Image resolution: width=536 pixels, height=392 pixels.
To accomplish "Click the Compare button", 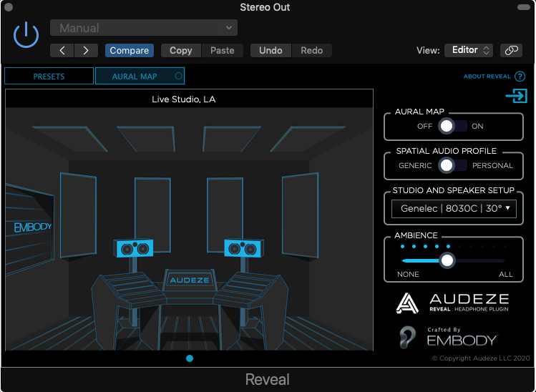I will point(130,51).
